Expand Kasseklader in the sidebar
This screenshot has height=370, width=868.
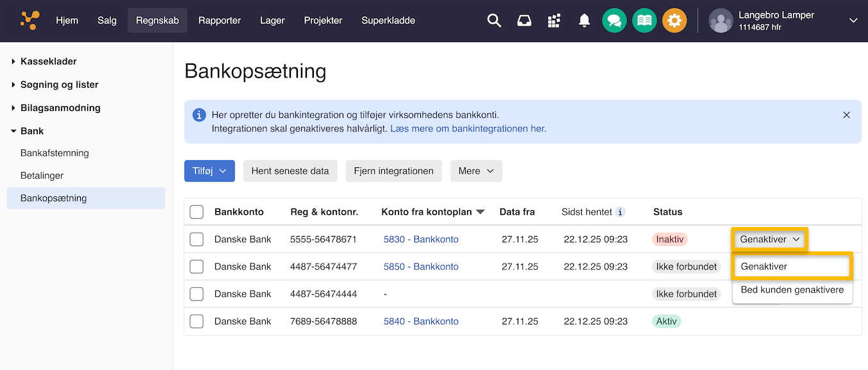49,62
